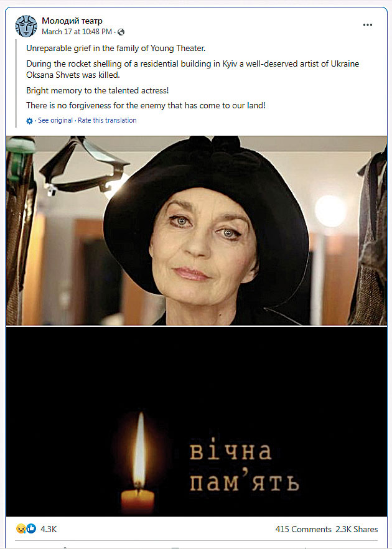The image size is (392, 549).
Task: Open 415 Comments
Action: (303, 529)
